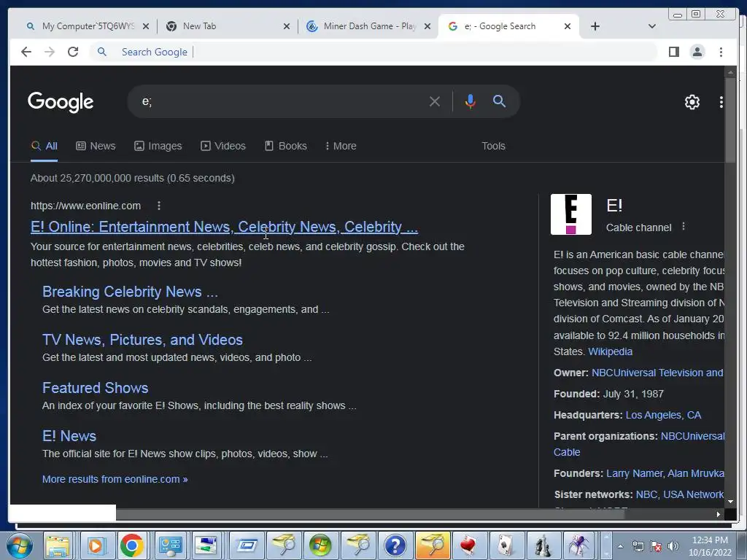Viewport: 747px width, 560px height.
Task: Open Hearts card game taskbar icon
Action: pos(469,545)
